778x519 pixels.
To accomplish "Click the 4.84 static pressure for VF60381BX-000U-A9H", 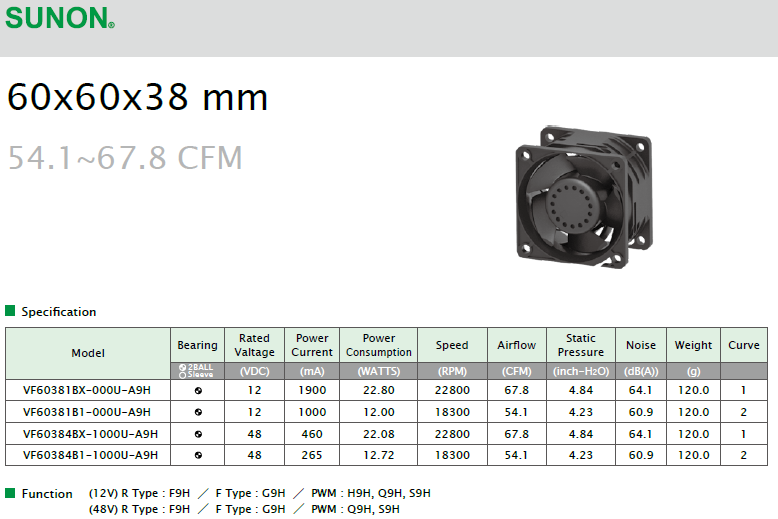I will click(581, 390).
